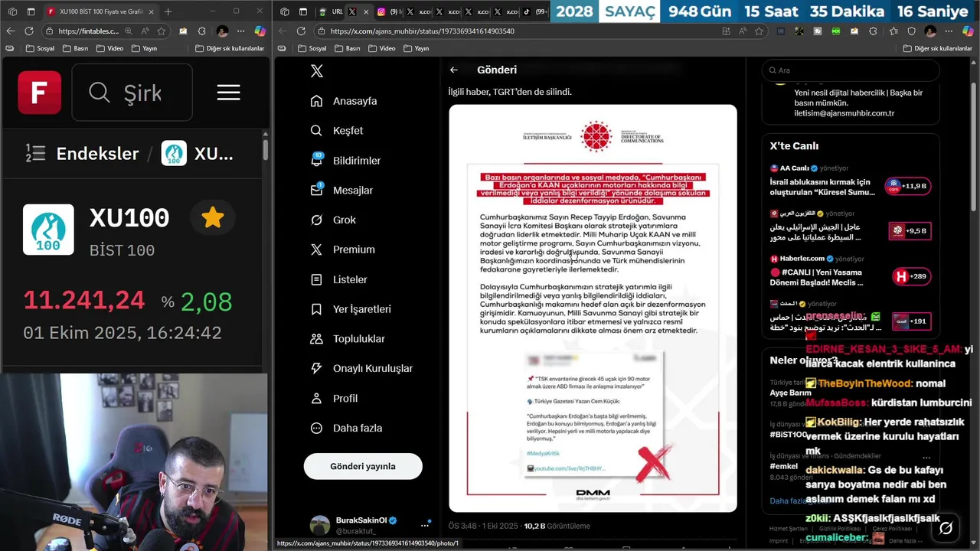The height and width of the screenshot is (551, 980).
Task: Open the X logo home icon
Action: pos(317,70)
